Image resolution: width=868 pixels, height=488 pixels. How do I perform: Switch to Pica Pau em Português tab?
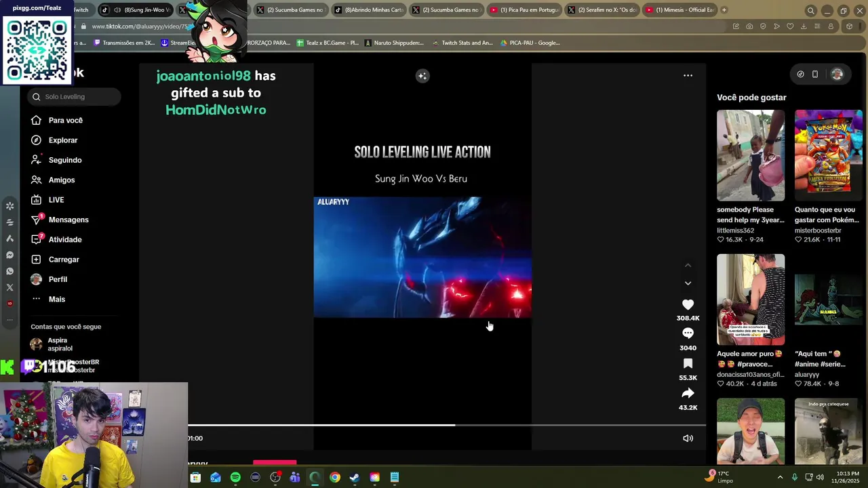(x=524, y=10)
